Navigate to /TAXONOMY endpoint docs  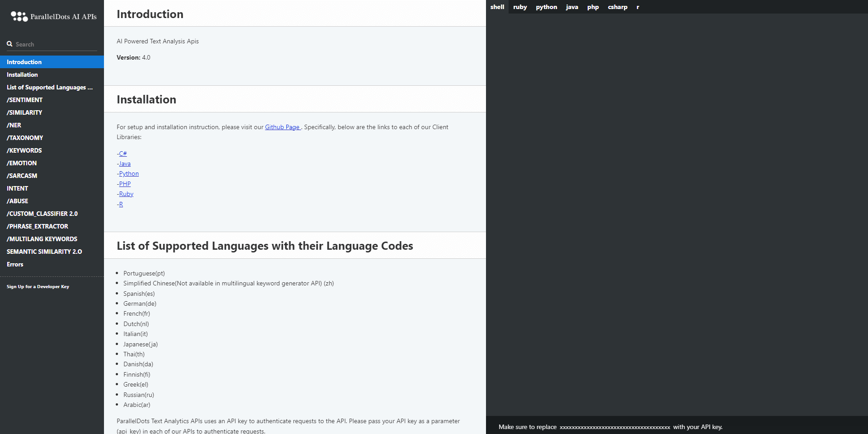click(25, 138)
